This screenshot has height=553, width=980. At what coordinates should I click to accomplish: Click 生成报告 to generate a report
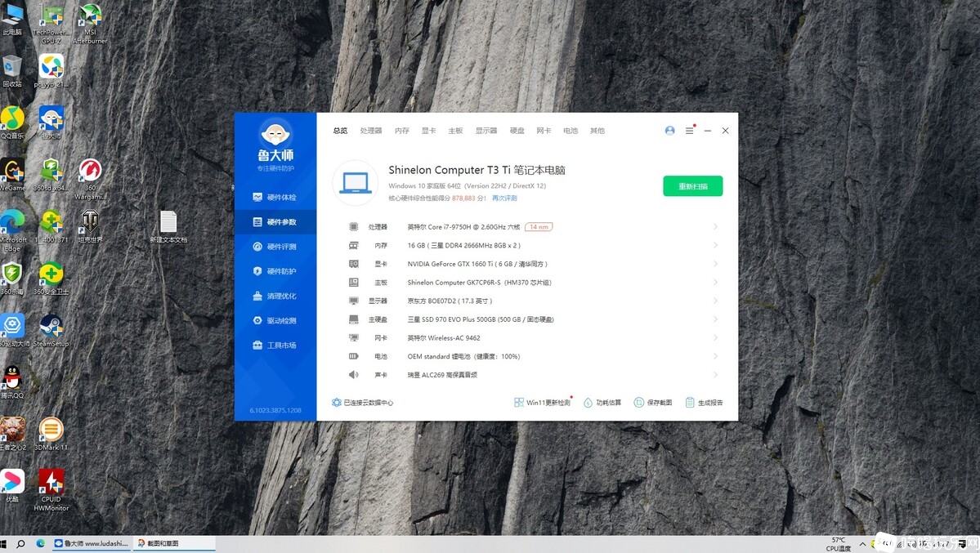coord(704,403)
